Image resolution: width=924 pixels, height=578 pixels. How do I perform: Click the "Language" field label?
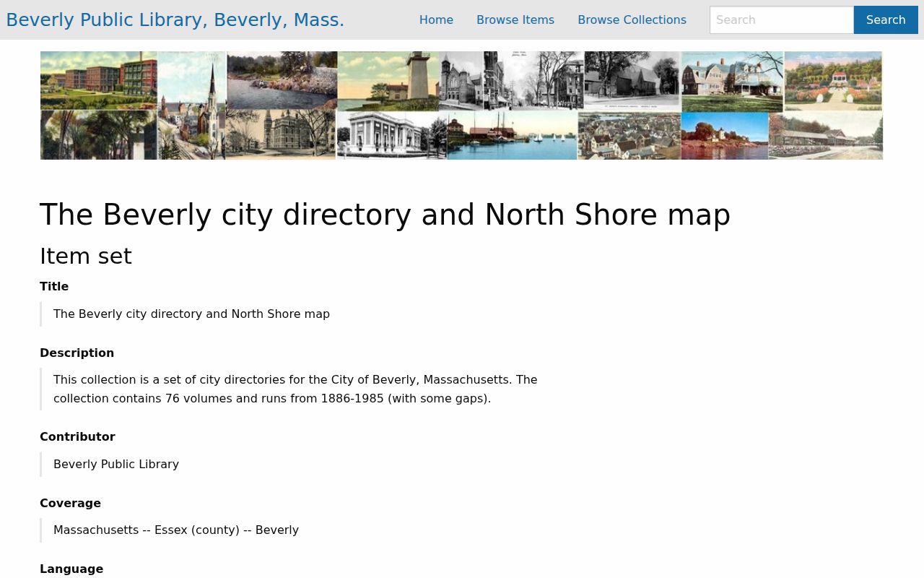click(x=71, y=569)
